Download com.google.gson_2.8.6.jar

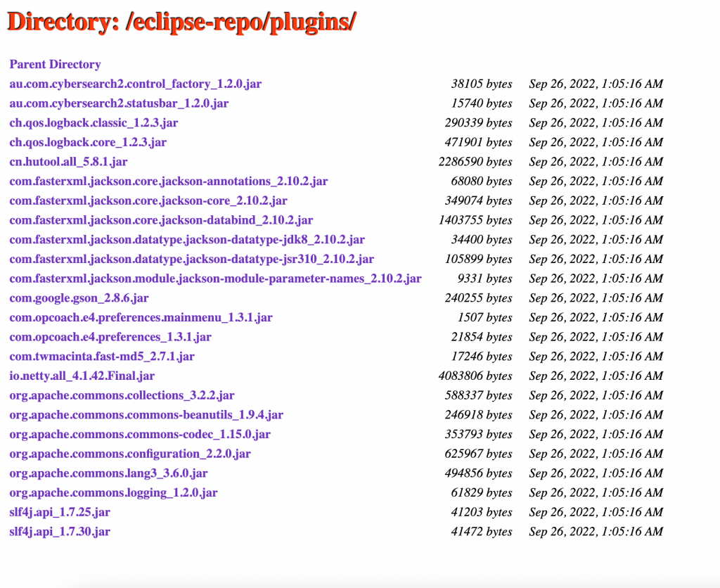(x=79, y=298)
